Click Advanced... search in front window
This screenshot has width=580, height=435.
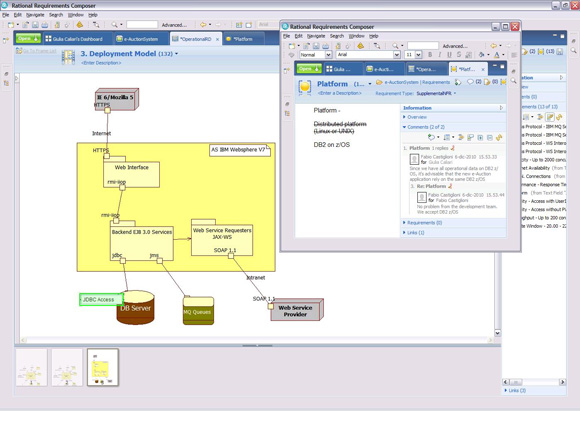[x=455, y=46]
